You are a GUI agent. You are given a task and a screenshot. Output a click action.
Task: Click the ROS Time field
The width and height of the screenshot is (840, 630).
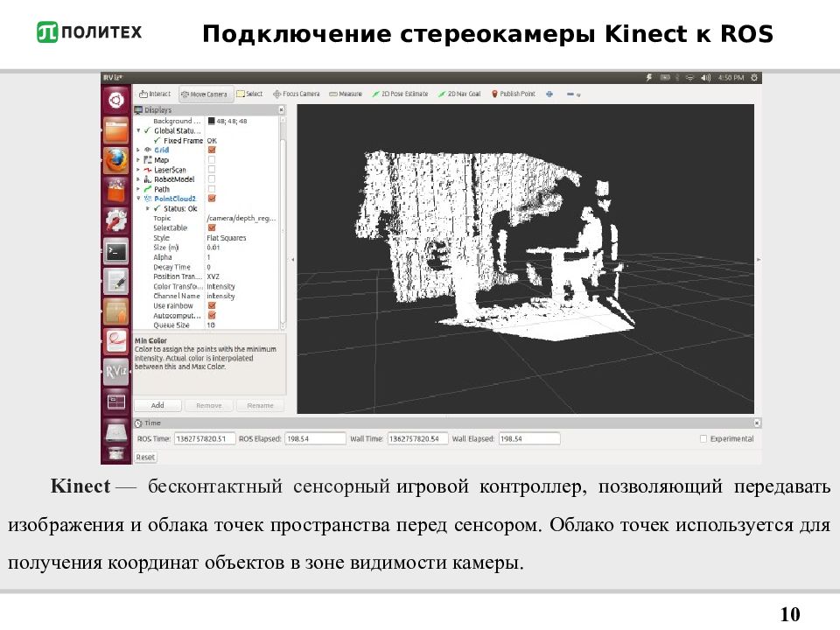[205, 438]
